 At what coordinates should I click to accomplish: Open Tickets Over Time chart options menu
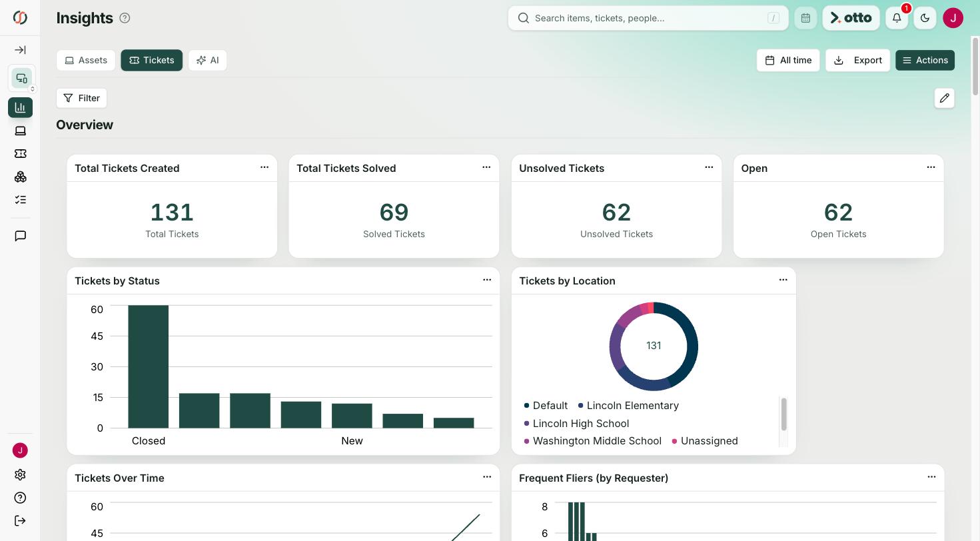[x=487, y=477]
